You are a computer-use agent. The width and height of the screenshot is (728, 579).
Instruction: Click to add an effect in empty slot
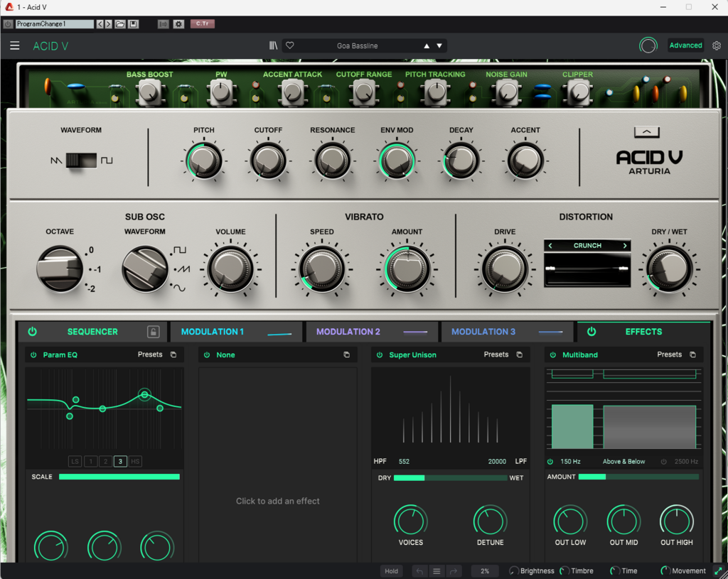pos(278,501)
